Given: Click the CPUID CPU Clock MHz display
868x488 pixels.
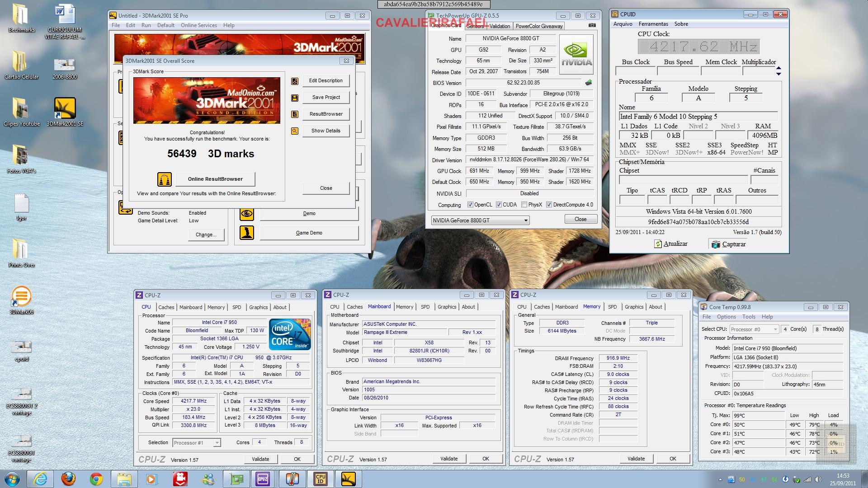Looking at the screenshot, I should tap(698, 47).
